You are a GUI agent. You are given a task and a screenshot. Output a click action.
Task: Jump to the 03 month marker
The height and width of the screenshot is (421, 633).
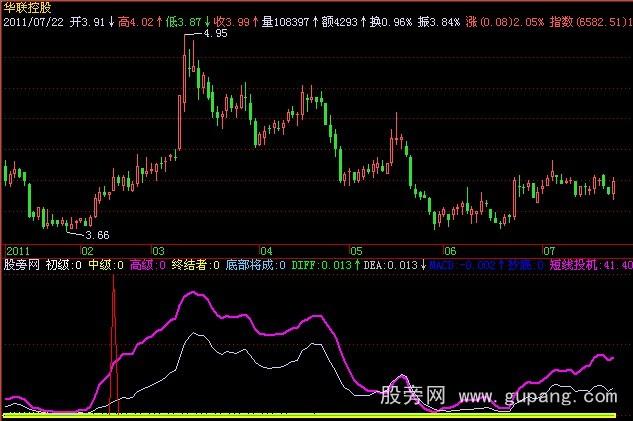click(158, 251)
